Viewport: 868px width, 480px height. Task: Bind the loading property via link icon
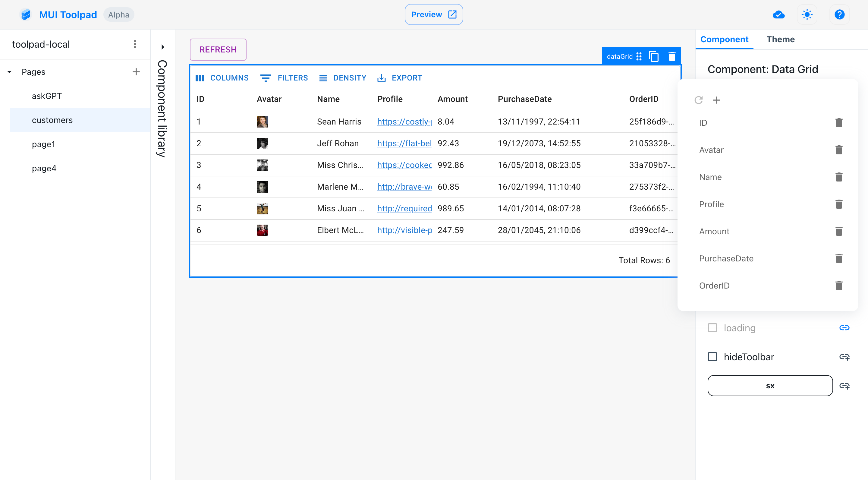click(845, 327)
